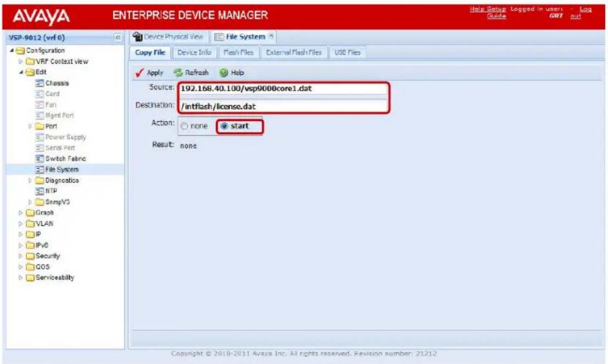Open the Flash Files tab
The width and height of the screenshot is (608, 364).
tap(238, 52)
